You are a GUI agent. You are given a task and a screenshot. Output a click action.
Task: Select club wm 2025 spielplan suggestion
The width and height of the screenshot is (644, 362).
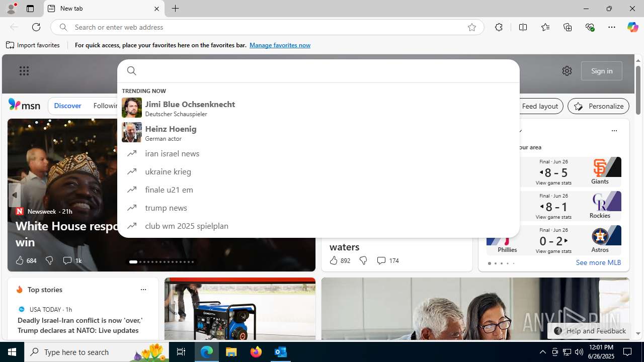coord(318,226)
